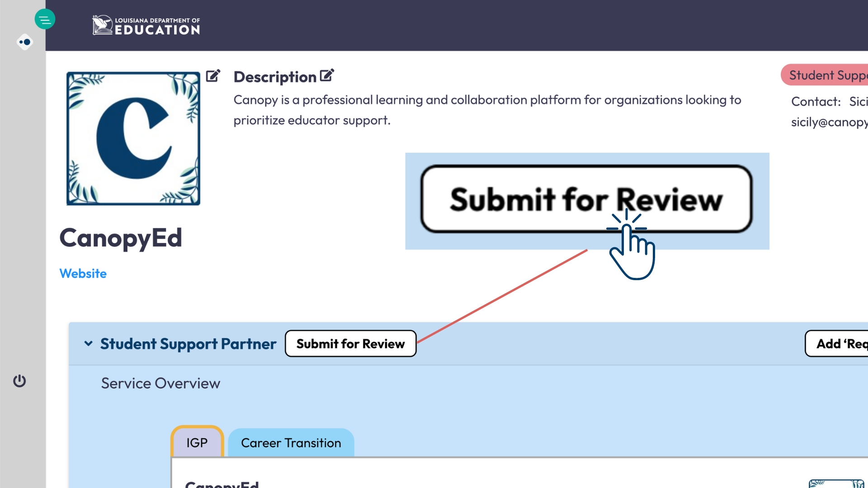868x488 pixels.
Task: Collapse the Student Support Partner section
Action: coord(88,343)
